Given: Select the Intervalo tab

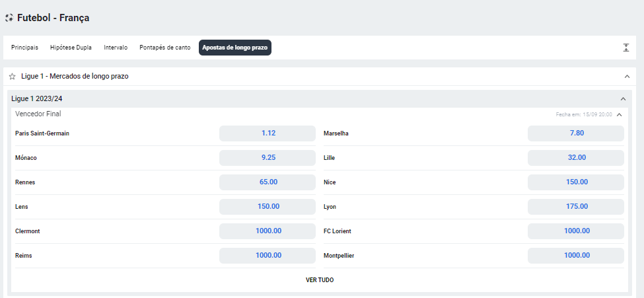Looking at the screenshot, I should pos(116,48).
